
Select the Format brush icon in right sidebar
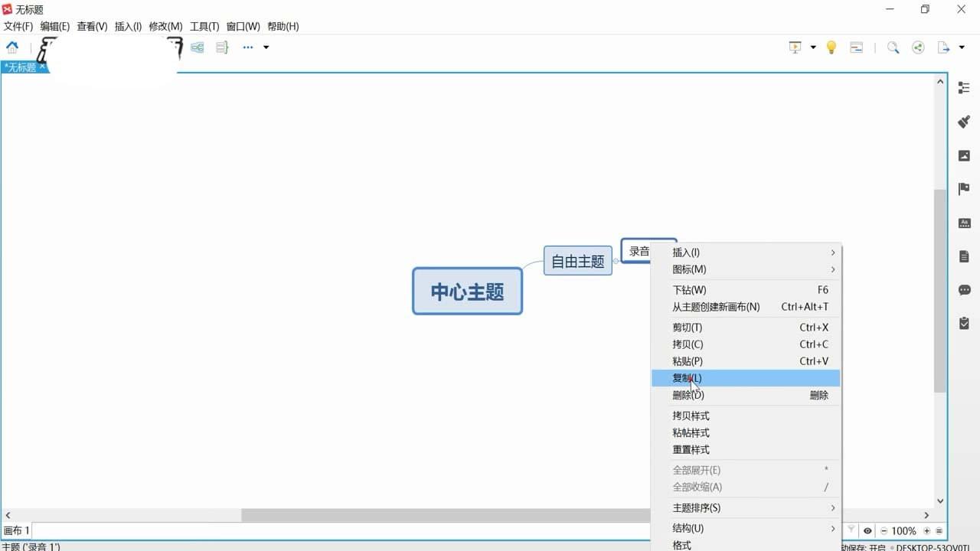[x=963, y=122]
